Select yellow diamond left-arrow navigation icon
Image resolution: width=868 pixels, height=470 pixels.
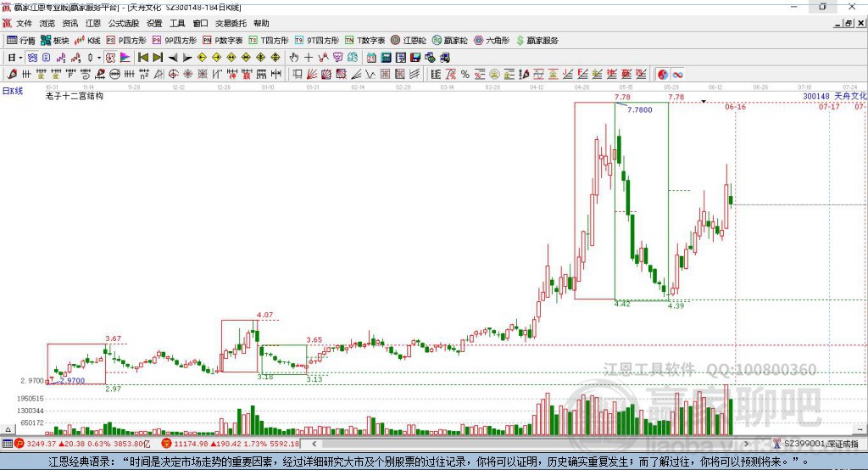[x=202, y=58]
